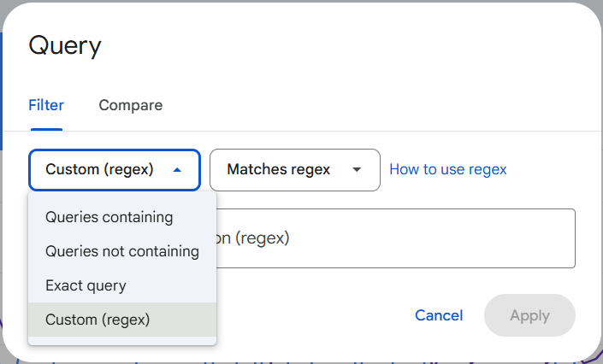Pick the Exact query option
Image resolution: width=603 pixels, height=364 pixels.
(86, 285)
